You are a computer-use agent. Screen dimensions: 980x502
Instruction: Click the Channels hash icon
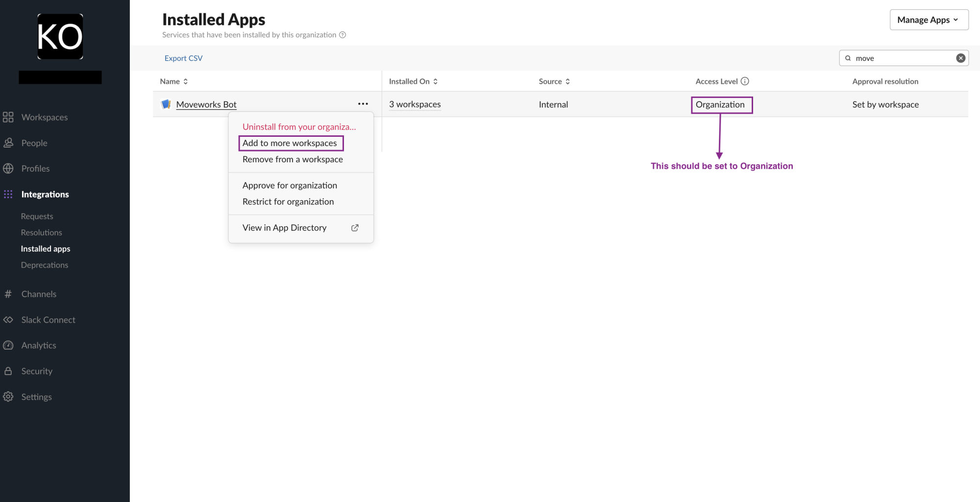[8, 294]
